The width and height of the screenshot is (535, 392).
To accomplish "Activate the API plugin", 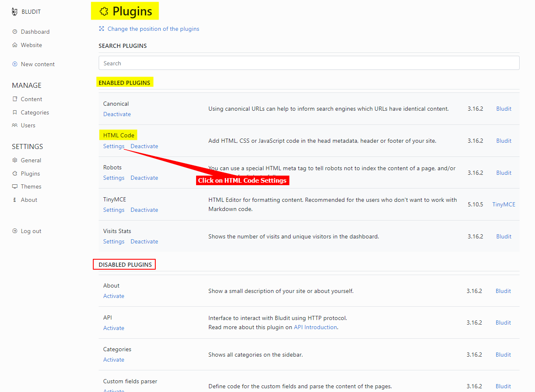I will pyautogui.click(x=114, y=328).
